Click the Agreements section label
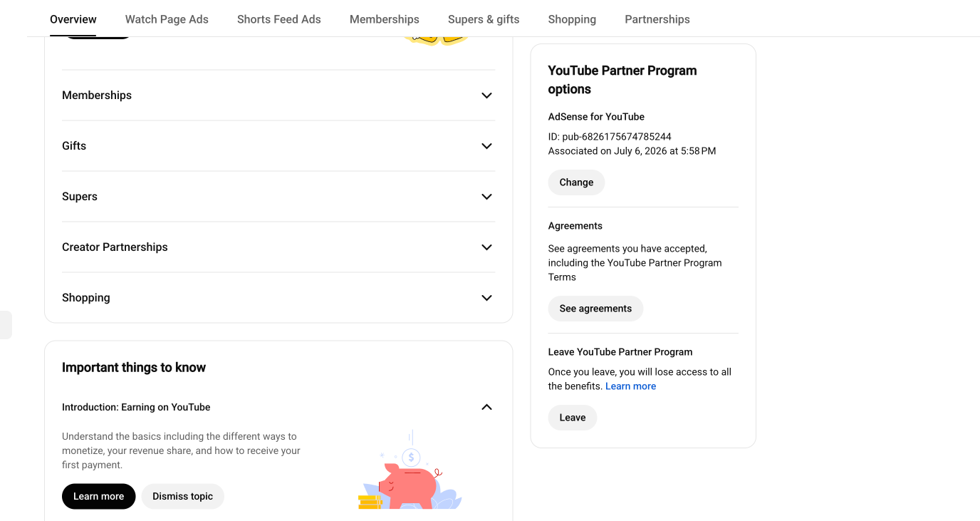The image size is (980, 521). click(x=575, y=226)
